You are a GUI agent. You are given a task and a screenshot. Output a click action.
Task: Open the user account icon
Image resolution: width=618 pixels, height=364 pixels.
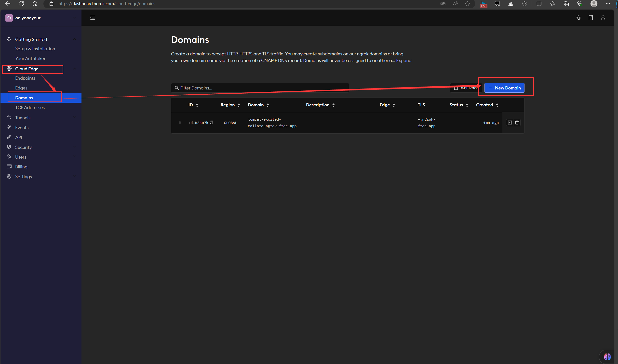point(603,18)
